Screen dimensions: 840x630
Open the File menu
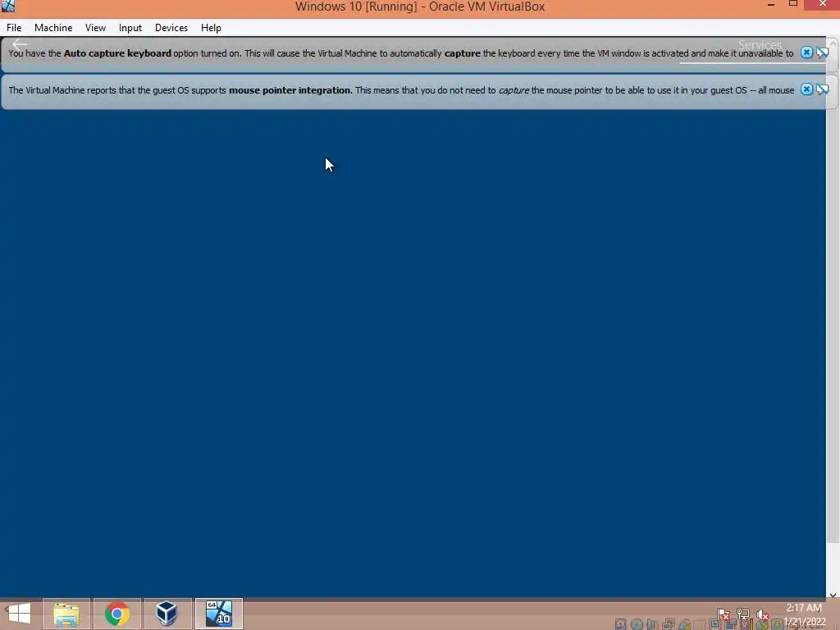click(x=14, y=28)
